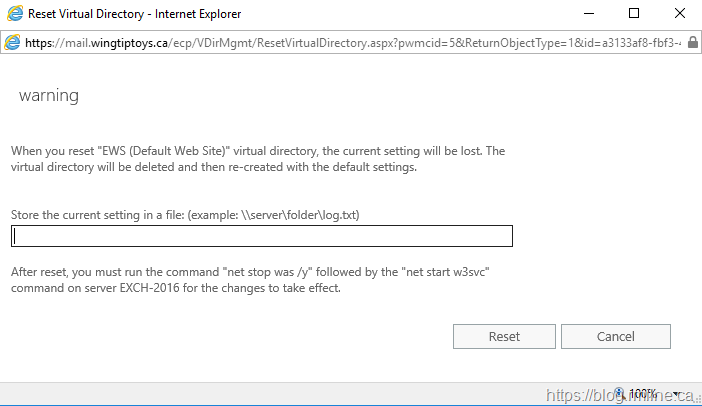Minimize the Reset Virtual Directory window
This screenshot has width=702, height=406.
(587, 14)
